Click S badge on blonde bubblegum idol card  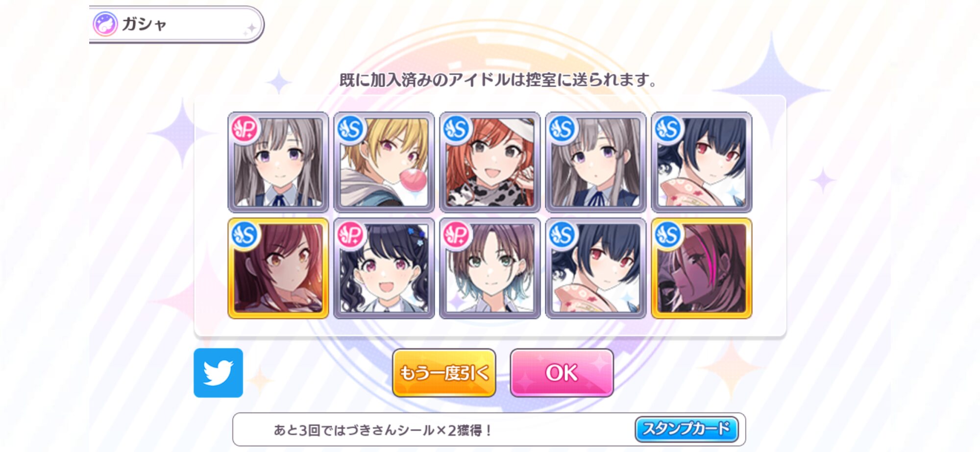click(x=350, y=129)
